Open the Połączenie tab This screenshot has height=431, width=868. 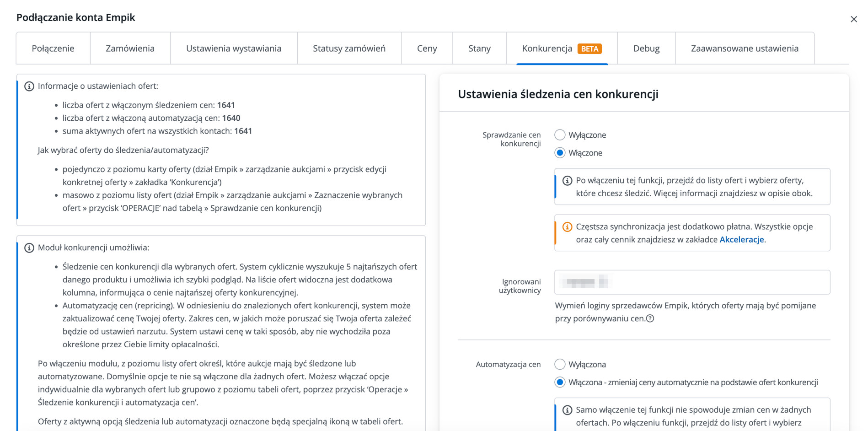click(53, 48)
